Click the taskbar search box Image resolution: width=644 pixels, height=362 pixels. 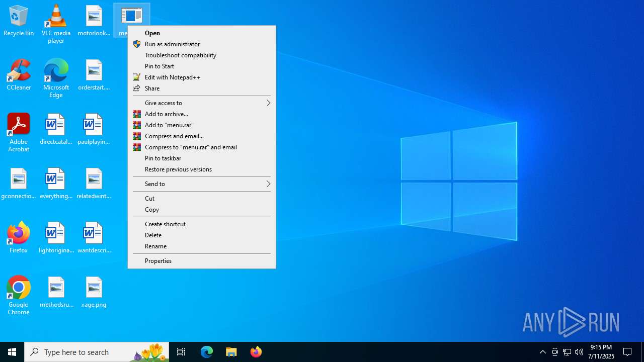coord(97,352)
